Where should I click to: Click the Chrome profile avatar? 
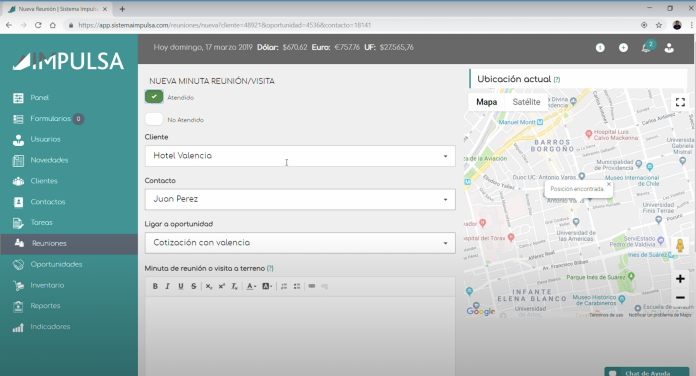677,25
